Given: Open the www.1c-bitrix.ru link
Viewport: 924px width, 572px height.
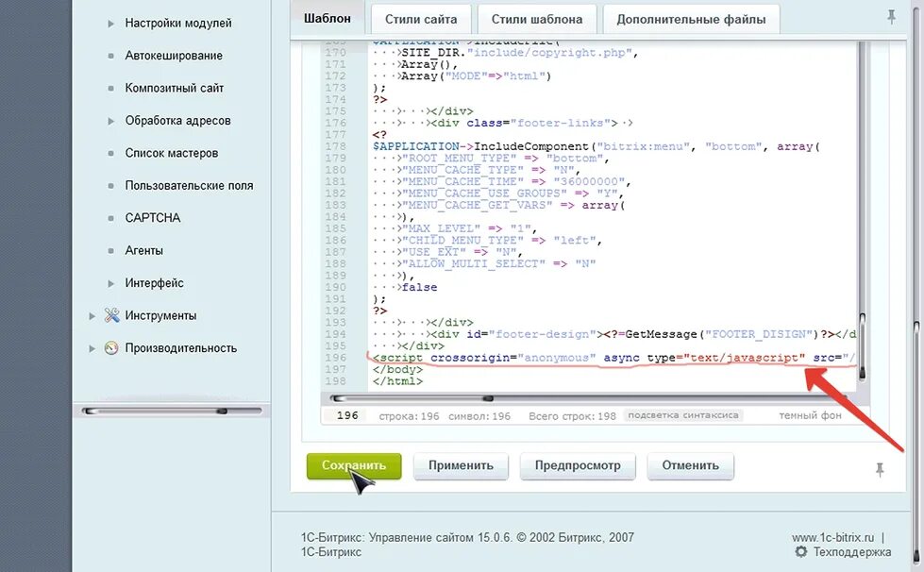Looking at the screenshot, I should pos(832,537).
